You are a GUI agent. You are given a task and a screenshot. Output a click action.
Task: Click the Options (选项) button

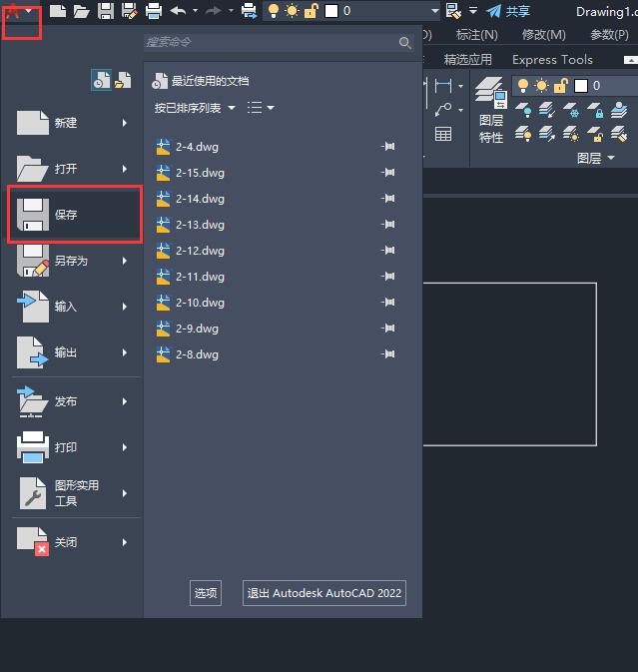206,593
